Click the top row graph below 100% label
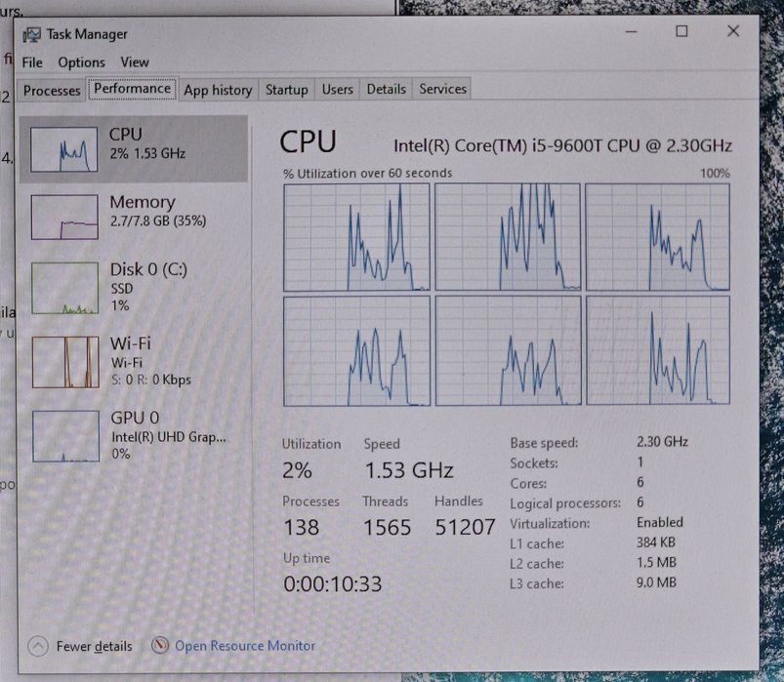The height and width of the screenshot is (682, 784). click(657, 237)
